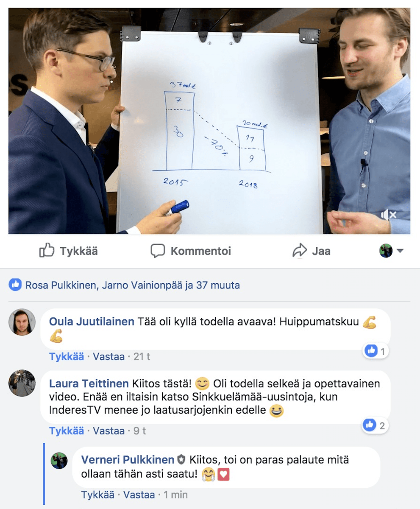
Task: Click the profile avatar next to dropdown arrow
Action: [x=386, y=251]
